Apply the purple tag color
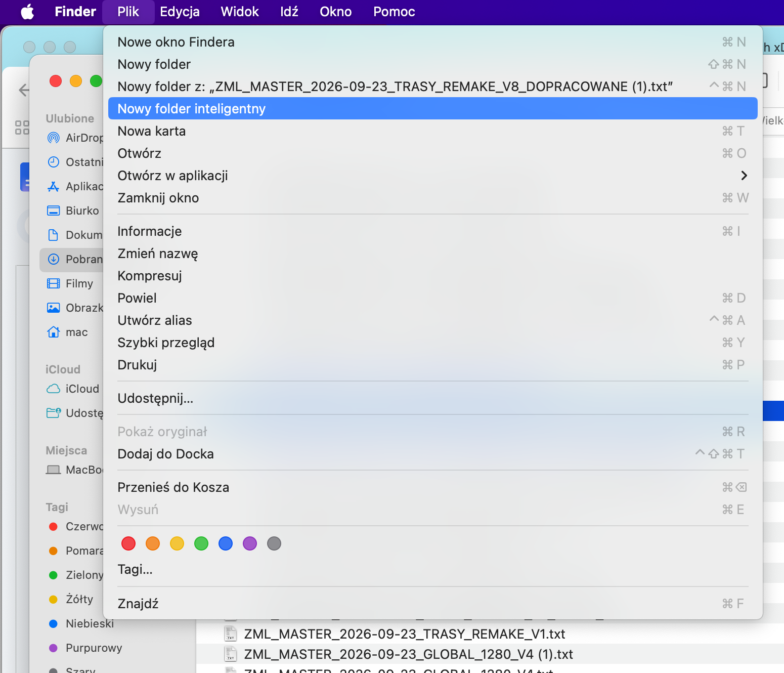Image resolution: width=784 pixels, height=673 pixels. 250,543
